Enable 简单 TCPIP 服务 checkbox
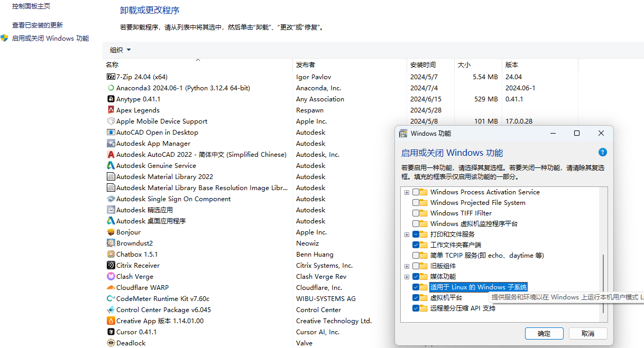The width and height of the screenshot is (644, 348). pyautogui.click(x=416, y=256)
